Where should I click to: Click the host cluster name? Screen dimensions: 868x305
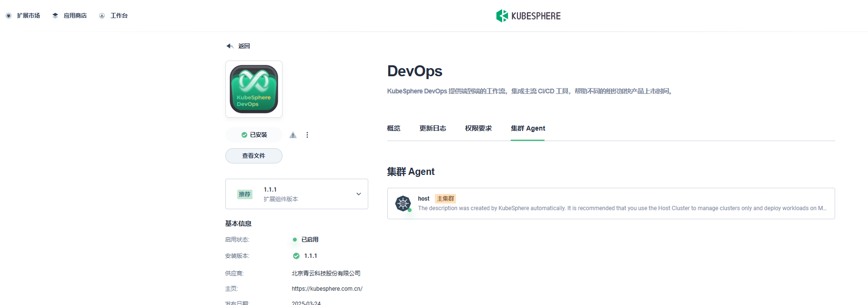424,199
